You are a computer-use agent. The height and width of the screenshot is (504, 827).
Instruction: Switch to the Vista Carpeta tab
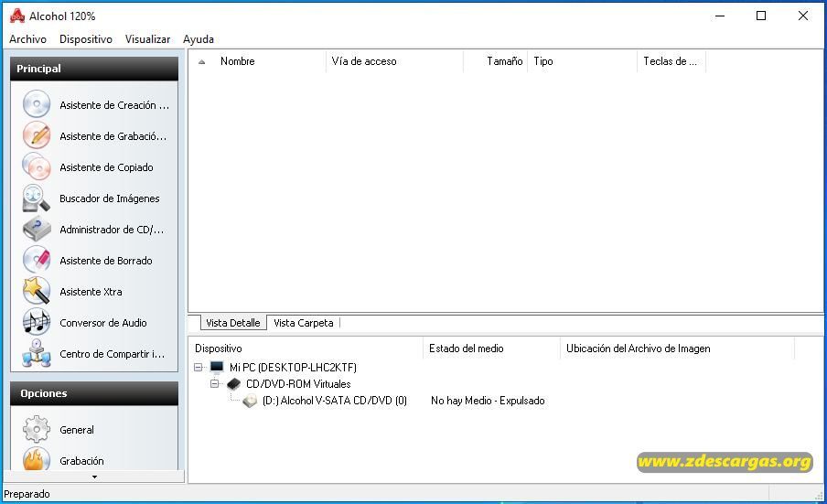pyautogui.click(x=304, y=323)
